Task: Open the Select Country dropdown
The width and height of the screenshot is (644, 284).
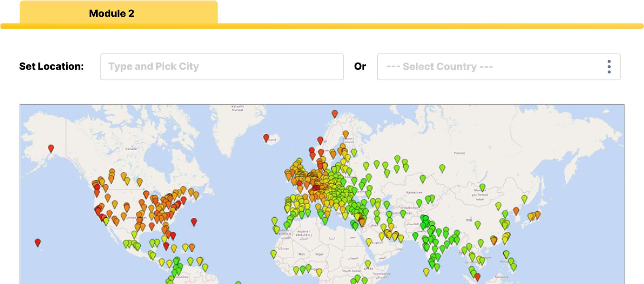Action: pyautogui.click(x=499, y=67)
